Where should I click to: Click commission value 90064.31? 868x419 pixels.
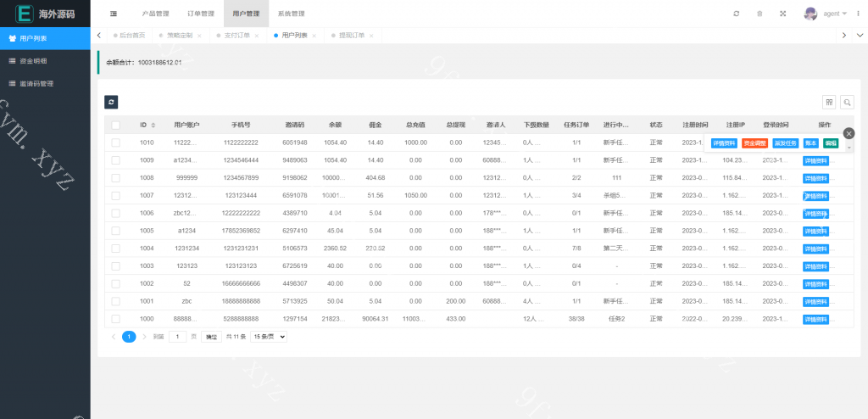376,319
